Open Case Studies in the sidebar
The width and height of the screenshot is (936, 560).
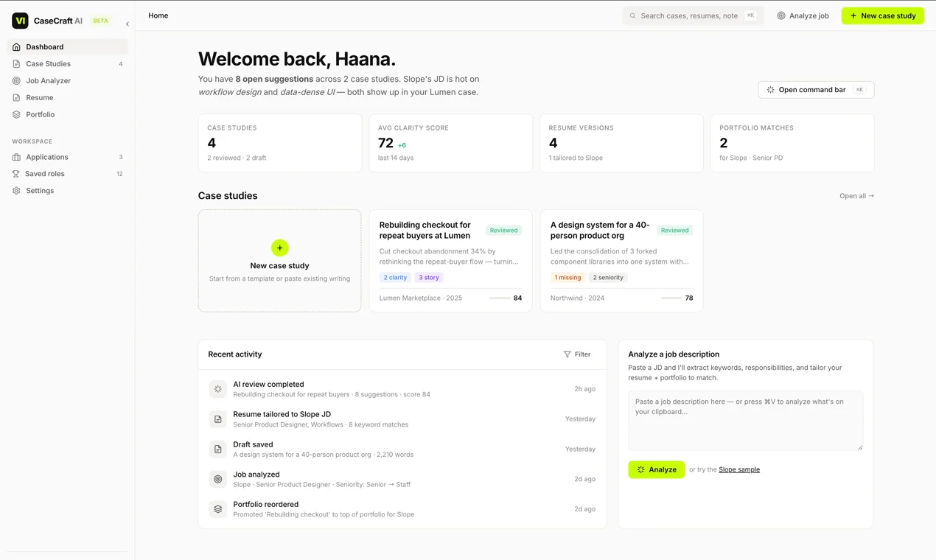(x=67, y=63)
